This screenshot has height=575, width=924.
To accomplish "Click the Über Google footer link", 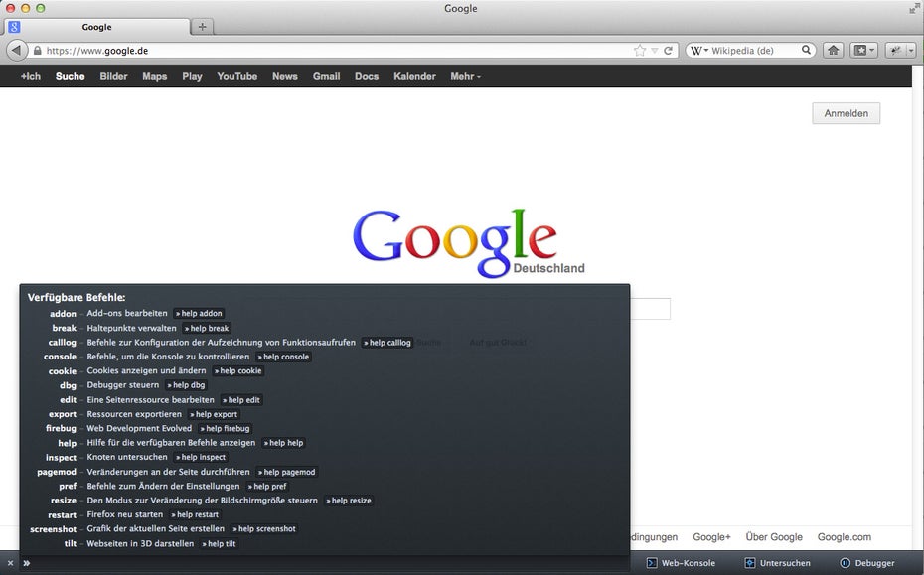I will coord(774,537).
